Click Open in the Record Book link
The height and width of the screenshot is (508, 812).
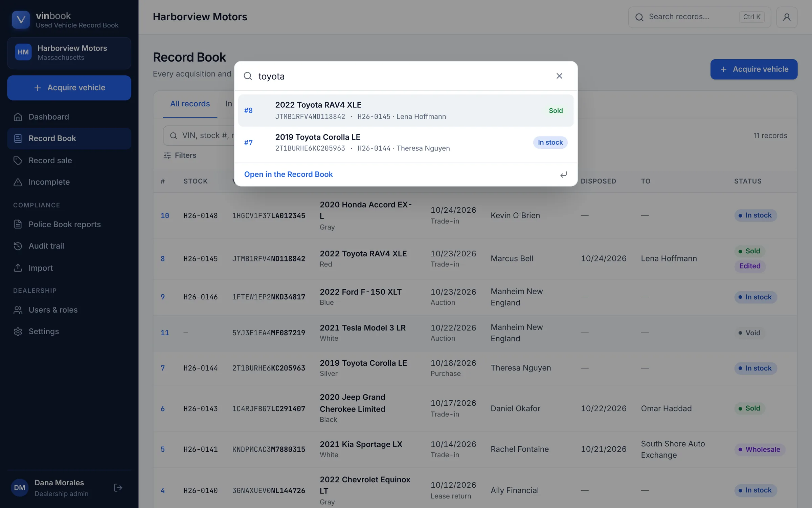pos(288,174)
